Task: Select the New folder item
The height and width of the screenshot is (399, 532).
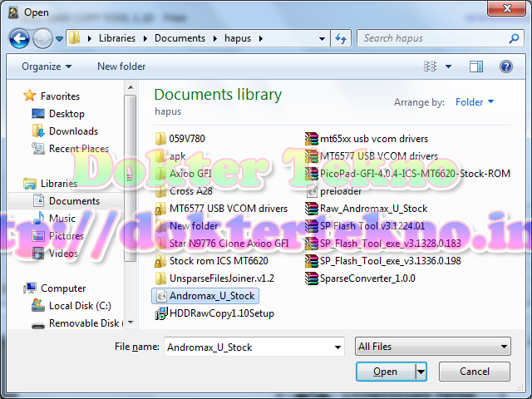Action: tap(186, 226)
